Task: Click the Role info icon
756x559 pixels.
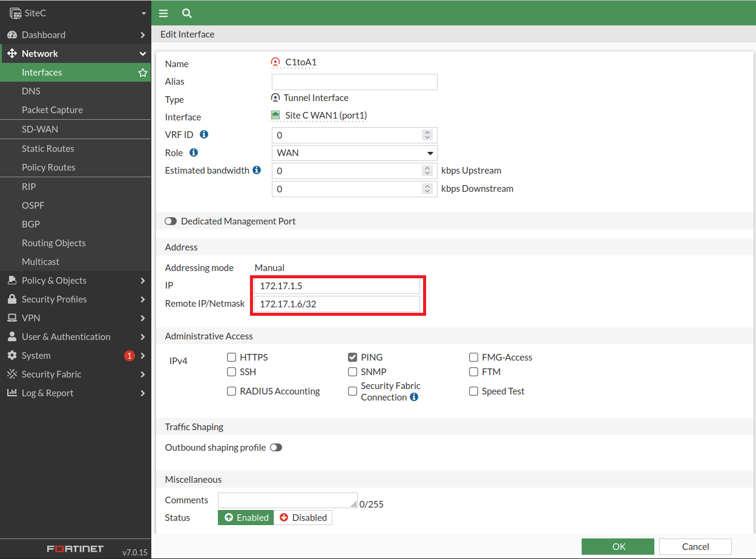Action: click(x=194, y=152)
